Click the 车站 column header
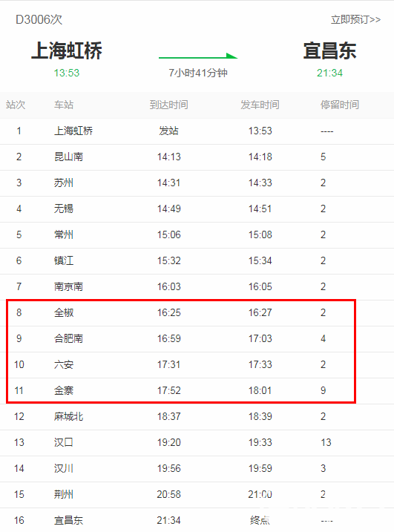394x532 pixels. coord(64,105)
